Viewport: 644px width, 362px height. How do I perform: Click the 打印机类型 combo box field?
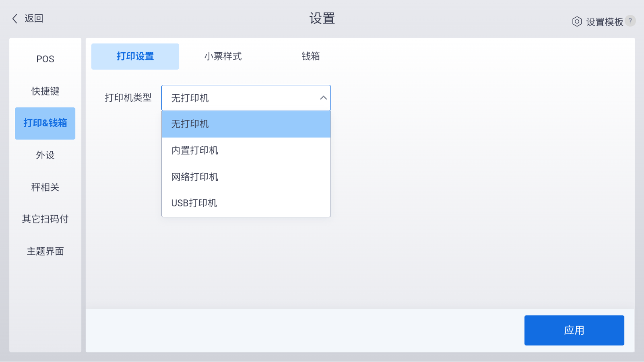click(x=246, y=98)
